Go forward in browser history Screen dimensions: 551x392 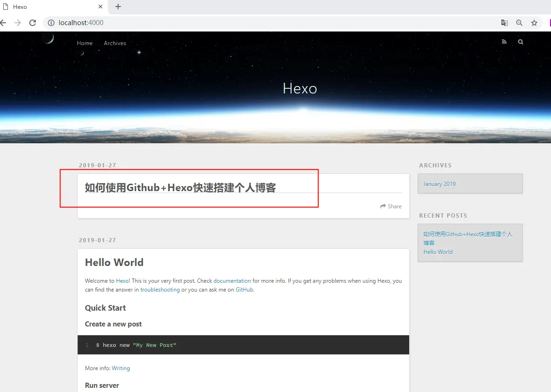pyautogui.click(x=18, y=23)
